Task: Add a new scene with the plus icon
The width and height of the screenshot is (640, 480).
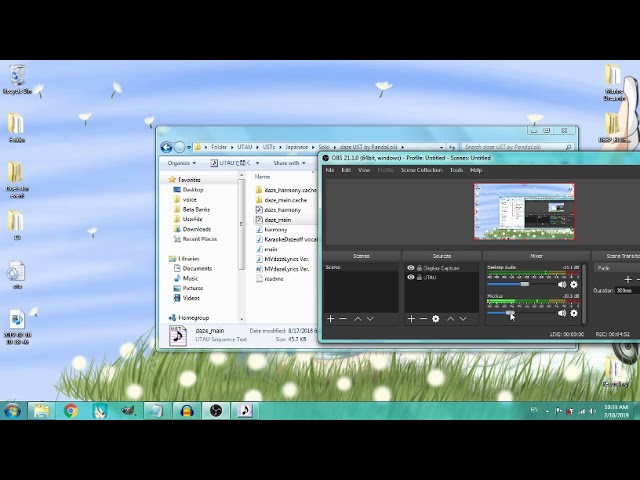Action: [331, 319]
